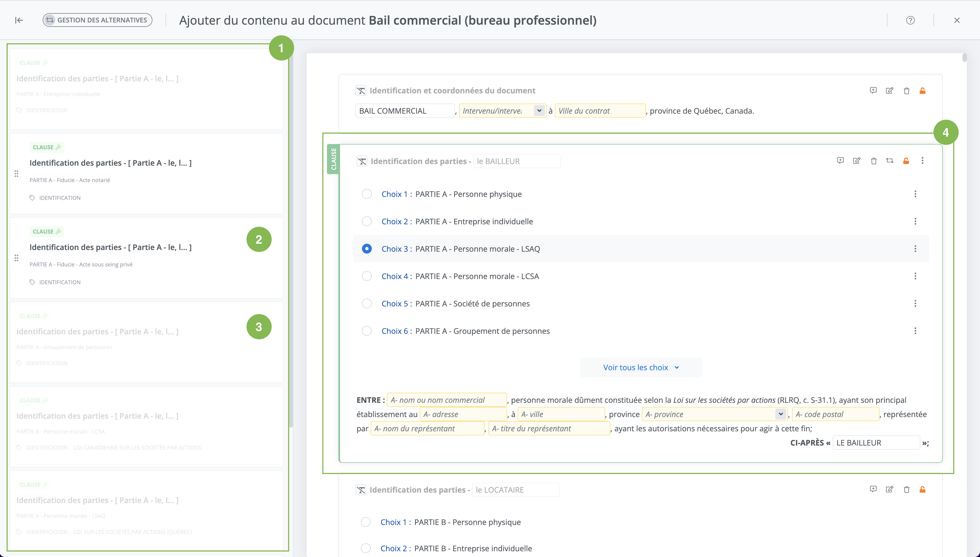Expand Voir tous les choix
The height and width of the screenshot is (557, 980).
tap(640, 367)
